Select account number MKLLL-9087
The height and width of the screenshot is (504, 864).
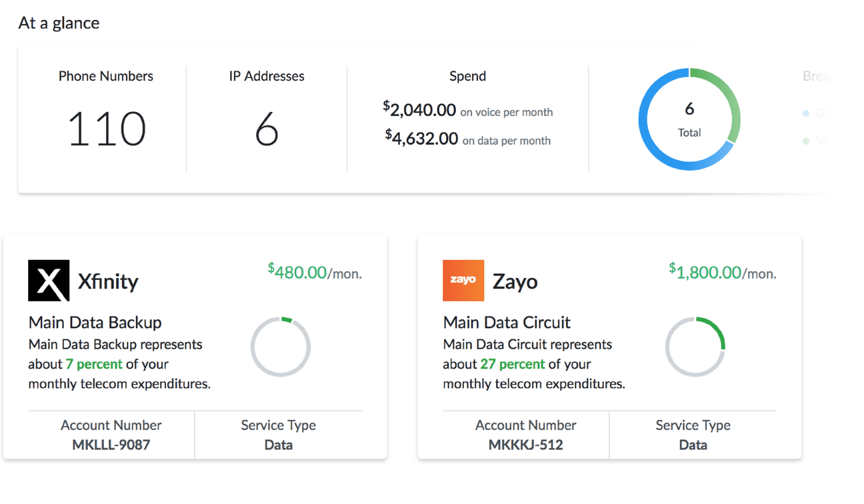click(x=111, y=445)
